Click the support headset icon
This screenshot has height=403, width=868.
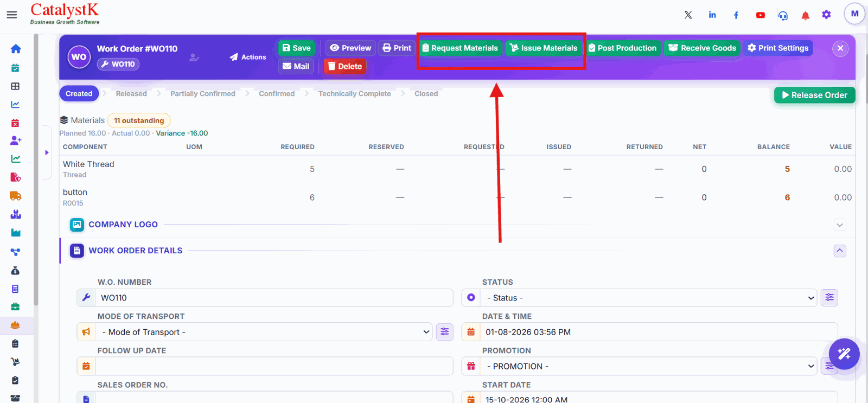click(783, 15)
